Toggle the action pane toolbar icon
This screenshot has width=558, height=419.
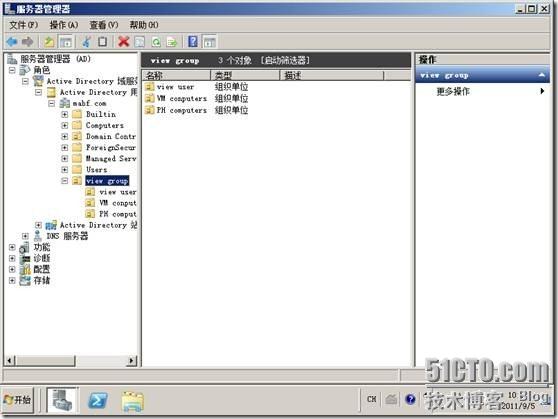210,42
